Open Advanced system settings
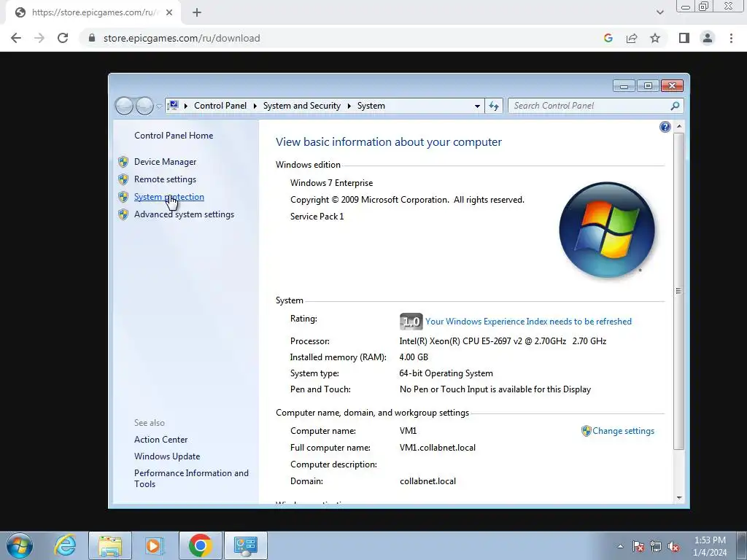Screen dimensions: 747x560 point(184,214)
